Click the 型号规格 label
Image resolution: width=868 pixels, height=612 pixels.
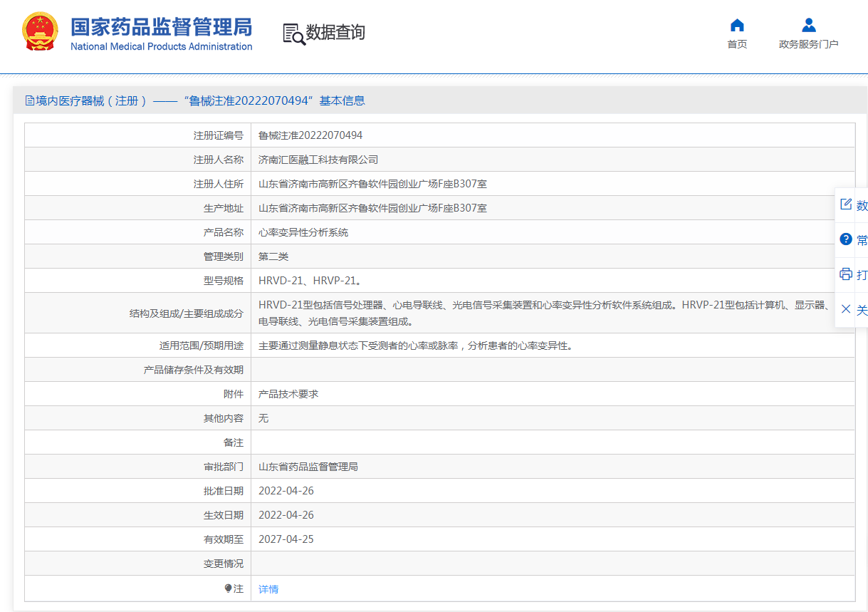point(224,281)
